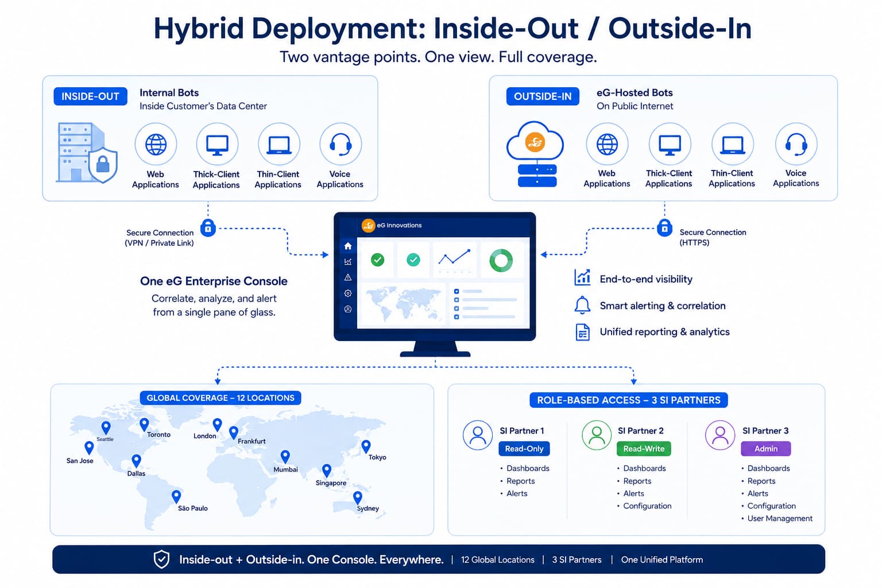Click 'User Management' under SI Partner 3
Viewport: 882px width, 588px height.
[780, 519]
